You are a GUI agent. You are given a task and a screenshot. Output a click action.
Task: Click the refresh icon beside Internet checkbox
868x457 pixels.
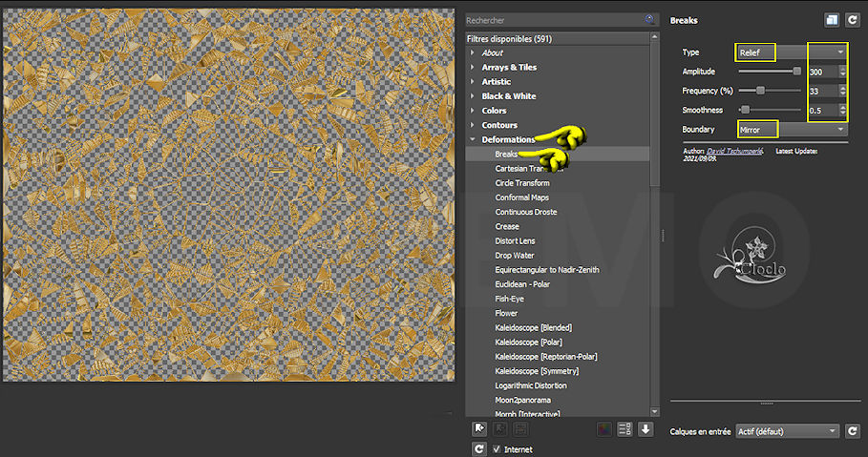click(x=479, y=448)
